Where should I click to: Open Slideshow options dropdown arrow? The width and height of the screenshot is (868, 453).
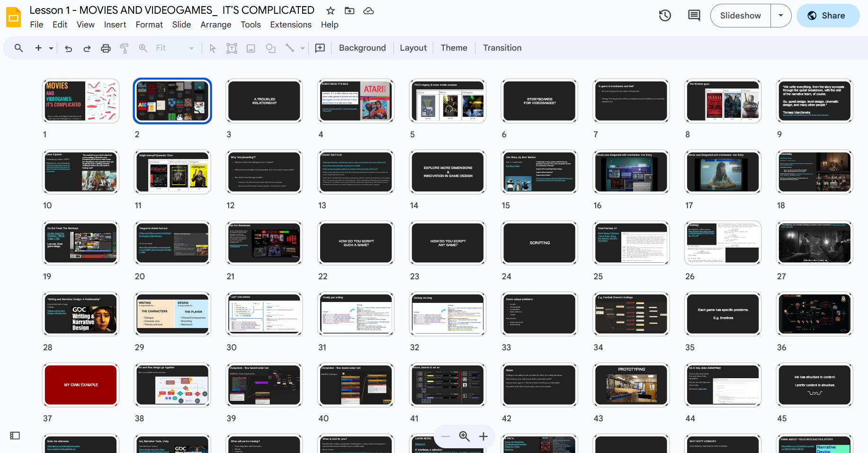point(781,16)
